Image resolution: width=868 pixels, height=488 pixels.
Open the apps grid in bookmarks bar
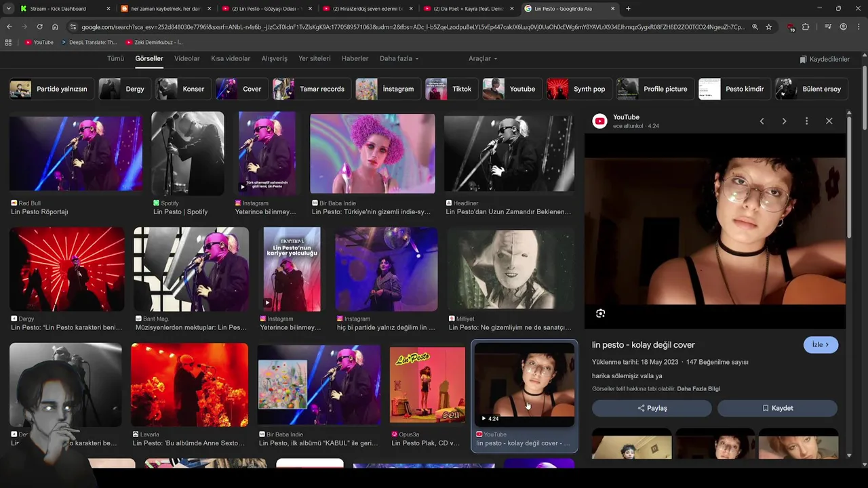(x=8, y=42)
